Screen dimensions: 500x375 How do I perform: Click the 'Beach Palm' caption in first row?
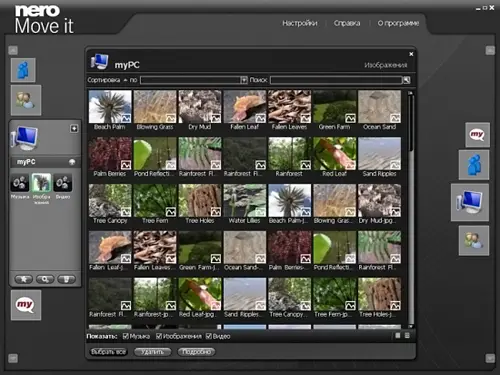pos(110,127)
